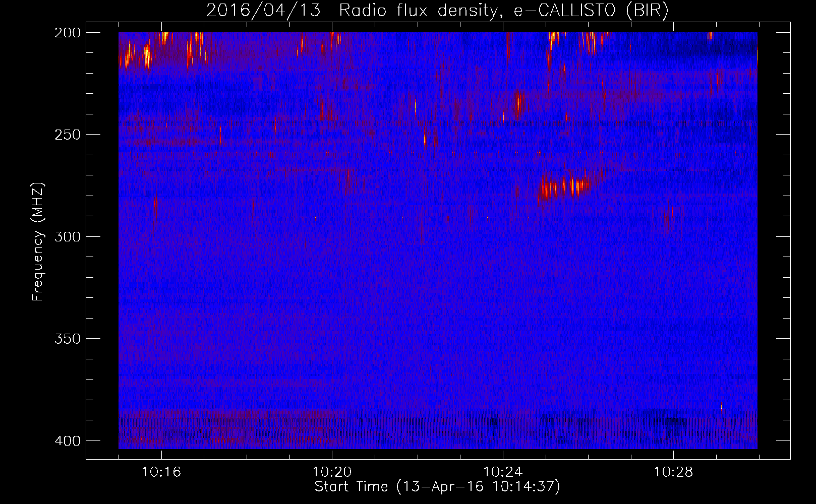The height and width of the screenshot is (504, 816).
Task: Click the bright burst near 275 MHz around 10:25
Action: coord(565,186)
